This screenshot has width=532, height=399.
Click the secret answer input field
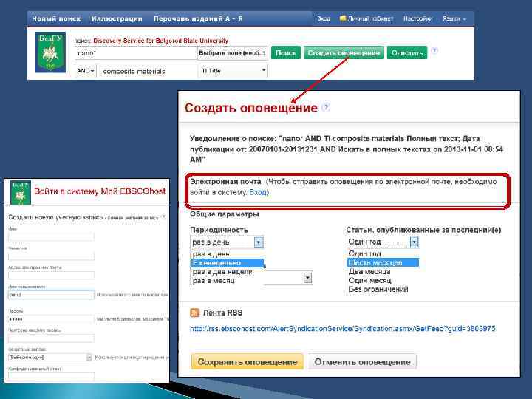click(x=51, y=376)
